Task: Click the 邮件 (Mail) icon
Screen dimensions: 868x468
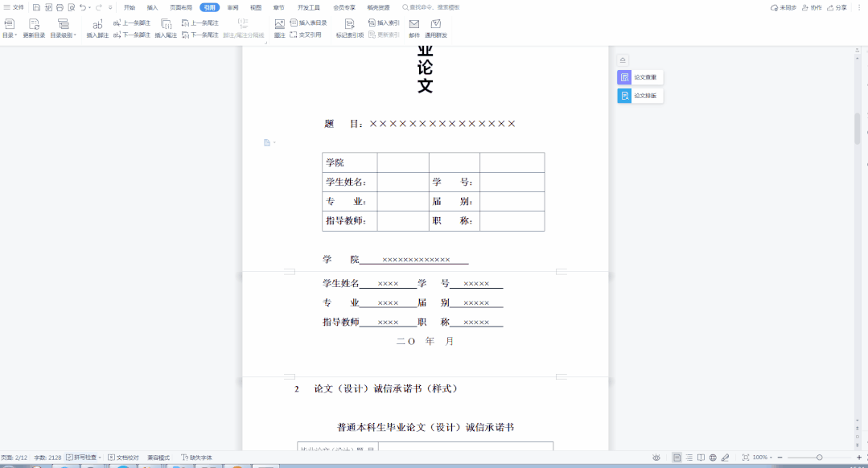Action: click(414, 25)
